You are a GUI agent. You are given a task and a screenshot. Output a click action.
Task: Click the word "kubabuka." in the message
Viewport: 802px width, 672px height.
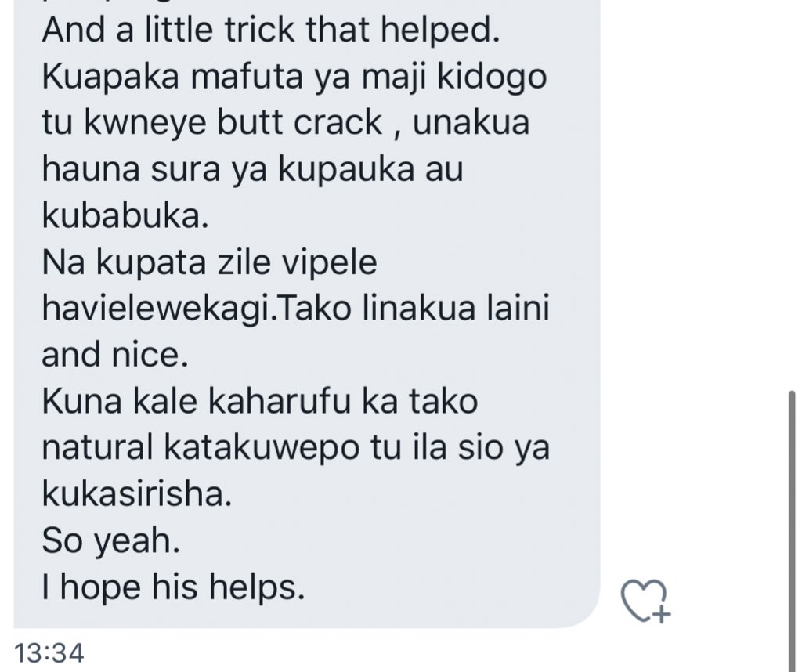click(x=125, y=216)
